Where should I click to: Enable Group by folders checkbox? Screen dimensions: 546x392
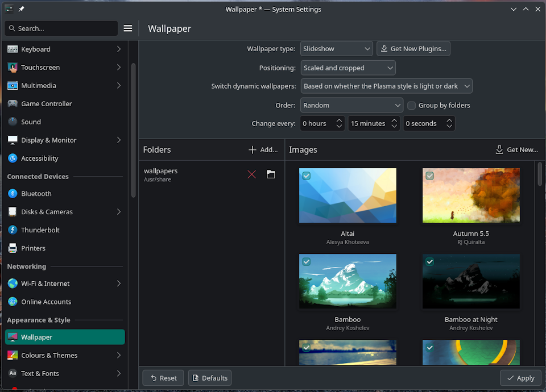click(412, 105)
